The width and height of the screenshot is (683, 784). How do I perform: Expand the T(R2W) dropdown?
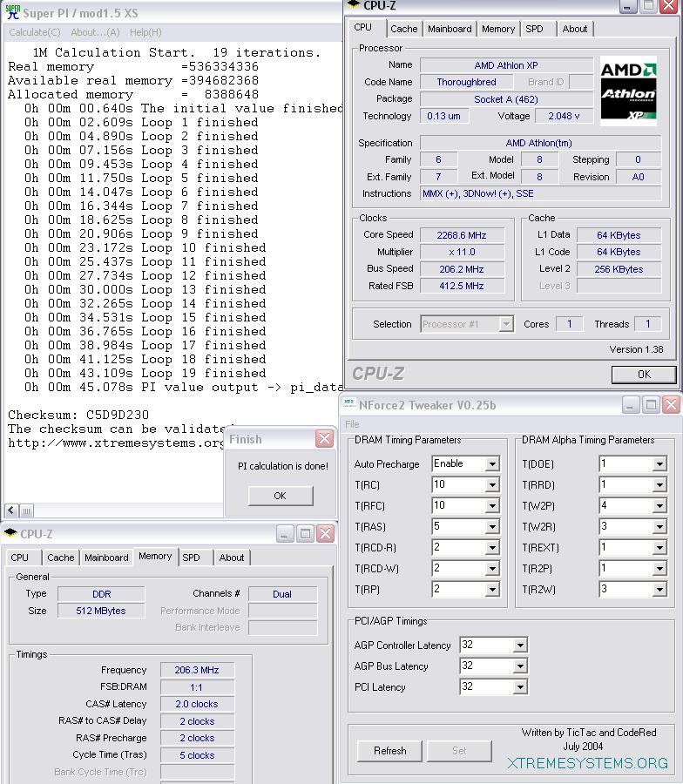[x=659, y=590]
